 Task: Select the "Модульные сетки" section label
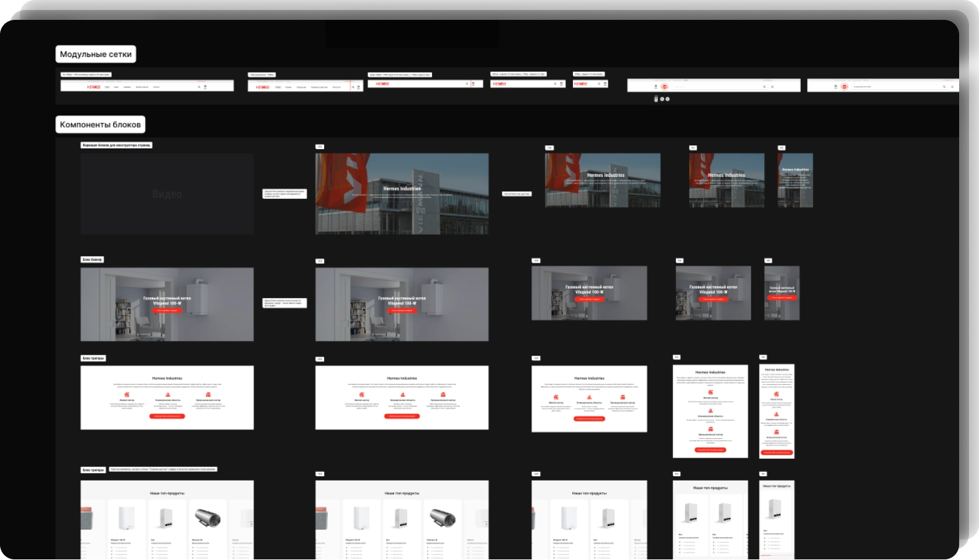point(96,54)
